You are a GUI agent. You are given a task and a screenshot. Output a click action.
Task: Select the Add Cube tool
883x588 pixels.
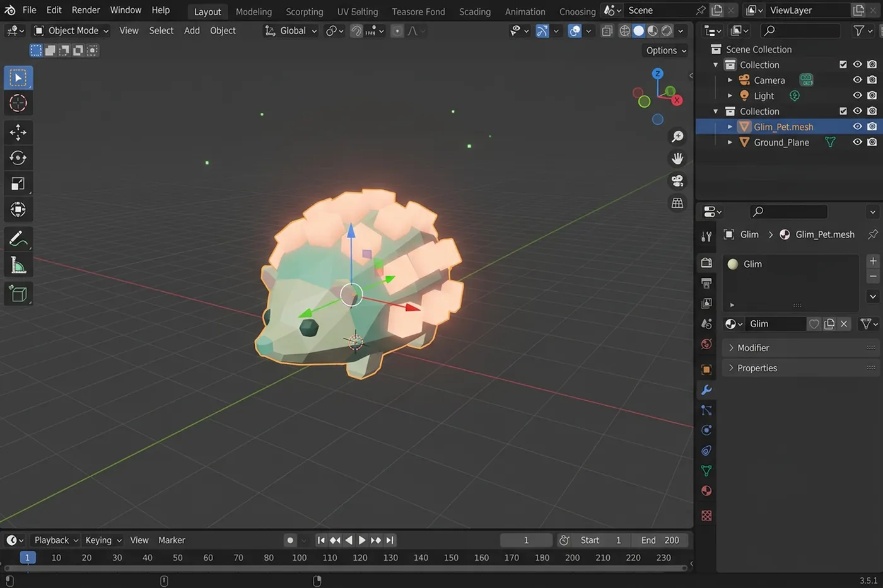pos(18,294)
